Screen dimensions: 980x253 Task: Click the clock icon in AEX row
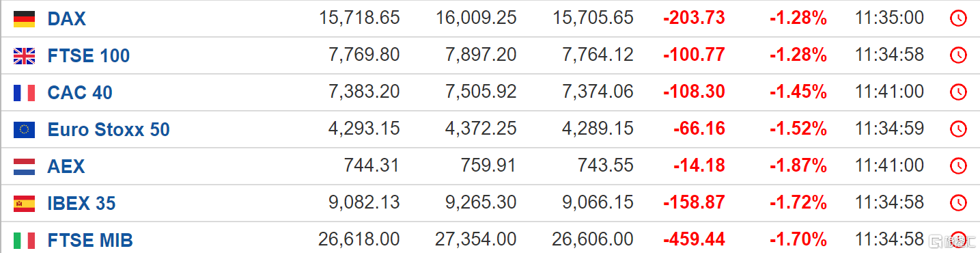coord(958,167)
